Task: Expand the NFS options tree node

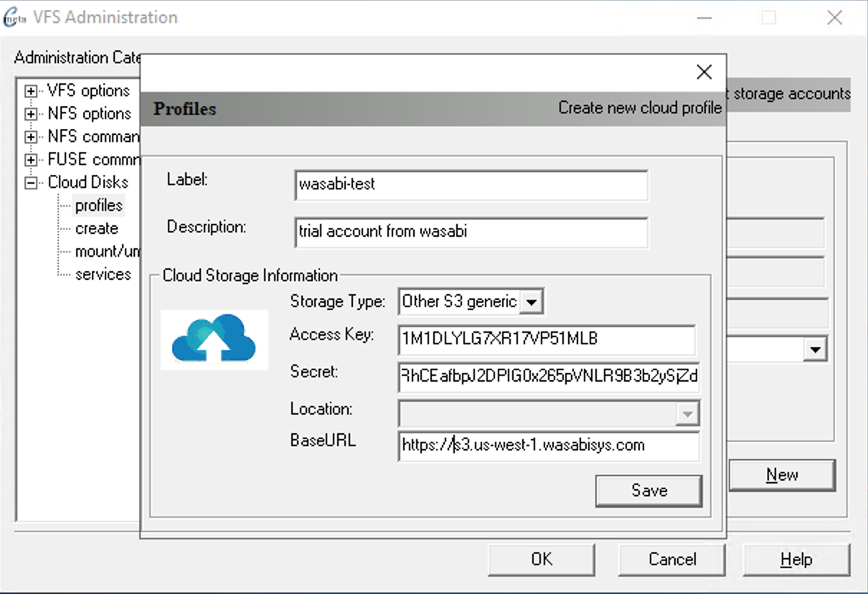Action: [31, 114]
